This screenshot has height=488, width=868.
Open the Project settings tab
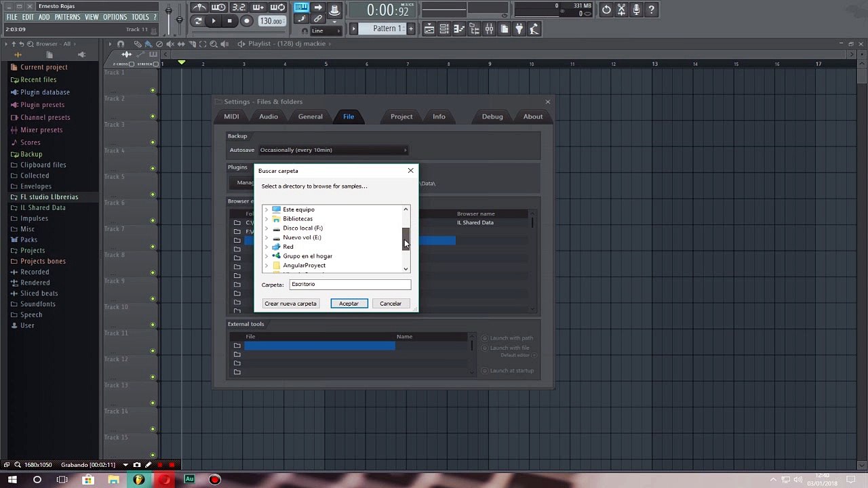point(401,117)
